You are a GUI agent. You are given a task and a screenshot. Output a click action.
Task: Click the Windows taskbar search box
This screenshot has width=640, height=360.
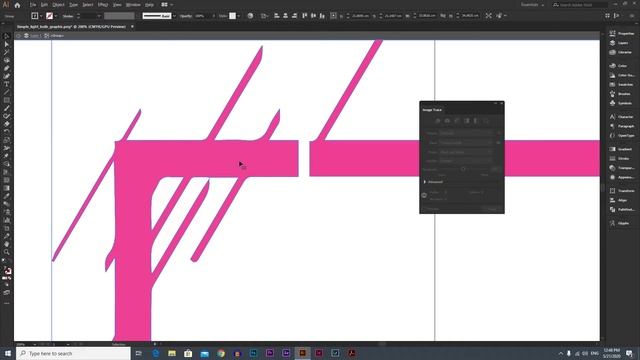click(x=73, y=353)
